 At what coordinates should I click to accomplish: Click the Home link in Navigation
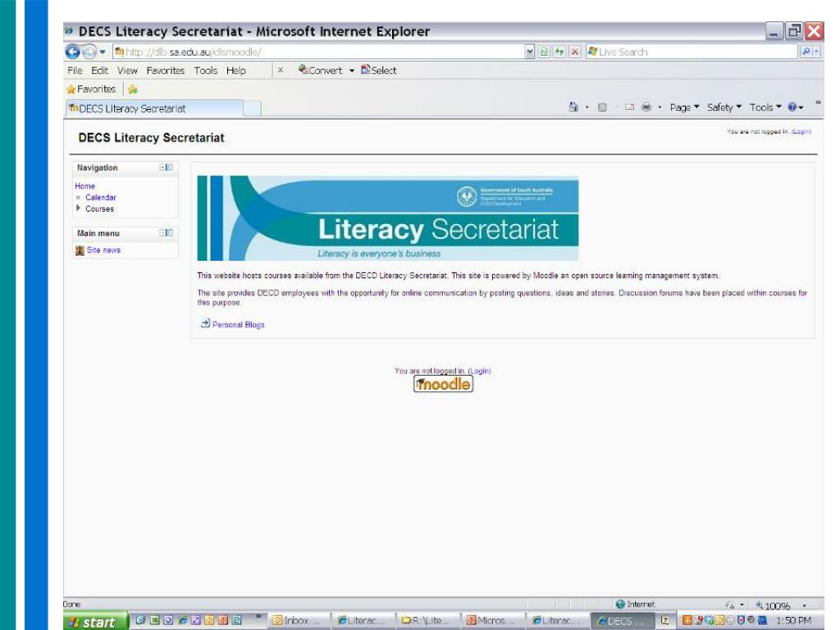(84, 186)
